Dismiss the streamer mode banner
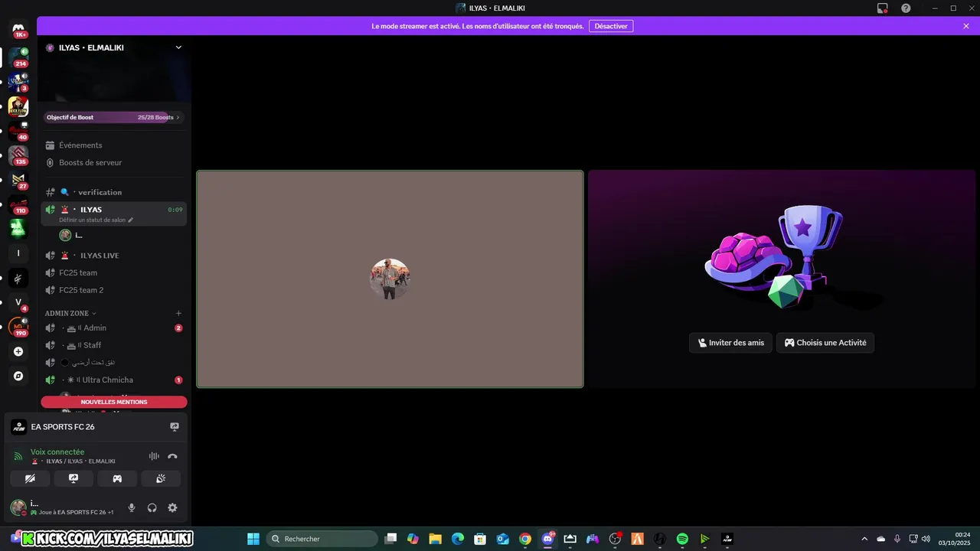The image size is (980, 551). [966, 26]
